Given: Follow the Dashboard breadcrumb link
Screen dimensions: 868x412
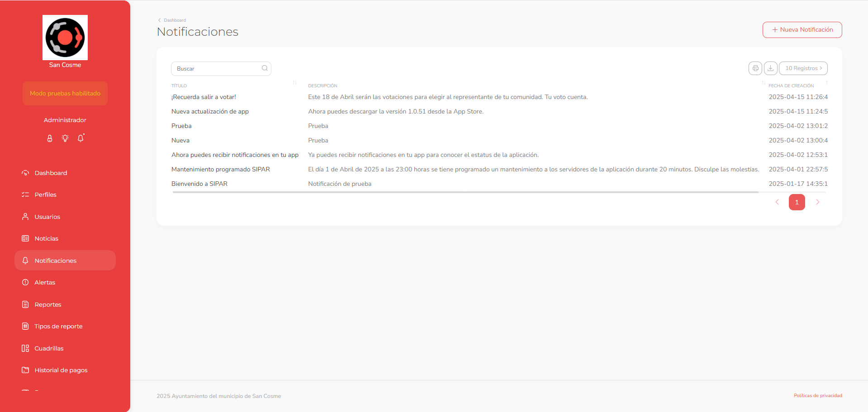Looking at the screenshot, I should [x=175, y=20].
